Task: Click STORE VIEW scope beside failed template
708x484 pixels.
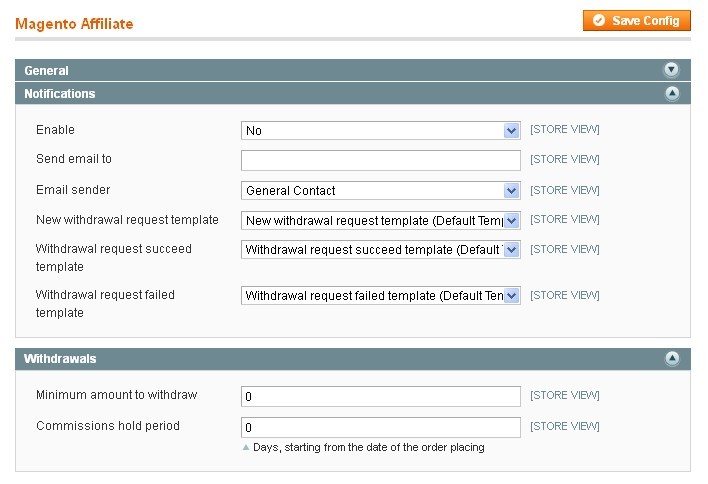Action: pos(564,295)
